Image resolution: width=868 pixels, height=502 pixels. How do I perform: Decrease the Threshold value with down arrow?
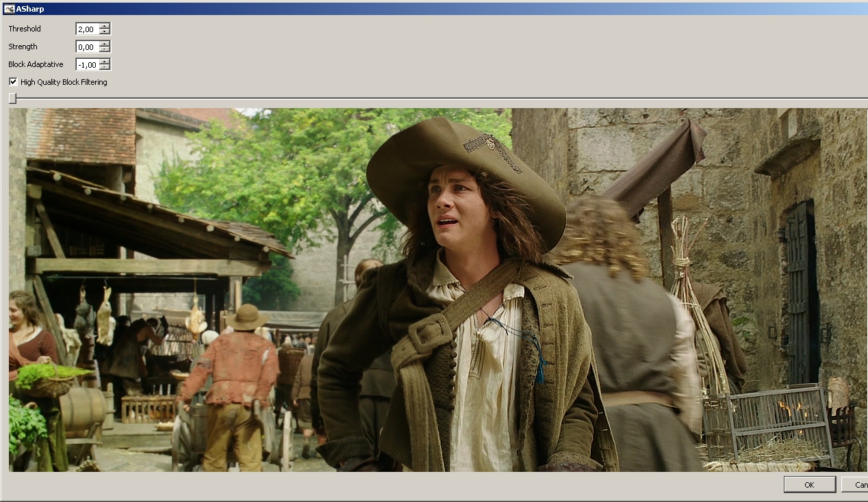click(104, 31)
